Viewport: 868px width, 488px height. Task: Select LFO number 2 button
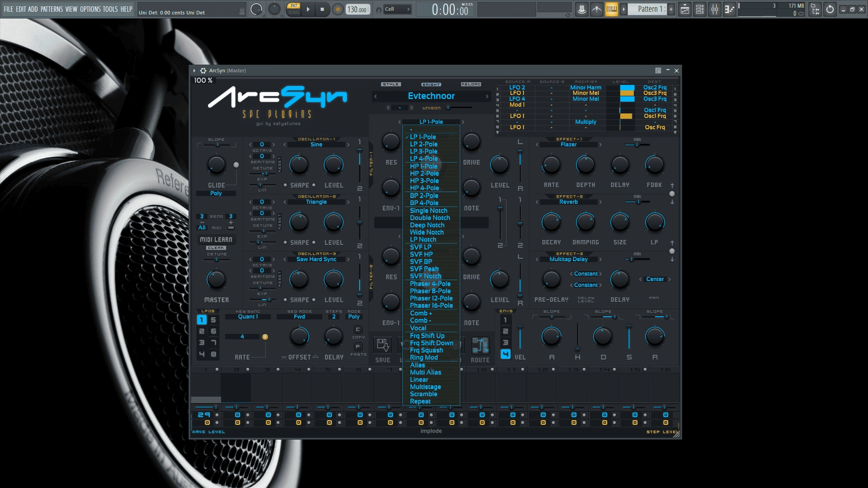tap(202, 331)
